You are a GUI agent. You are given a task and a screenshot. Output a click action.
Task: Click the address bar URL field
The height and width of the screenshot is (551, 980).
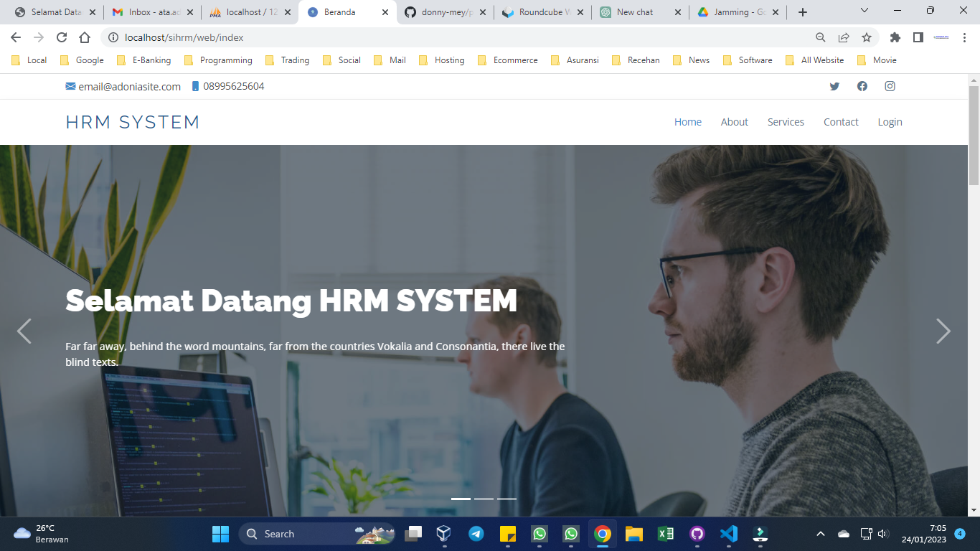tap(459, 37)
